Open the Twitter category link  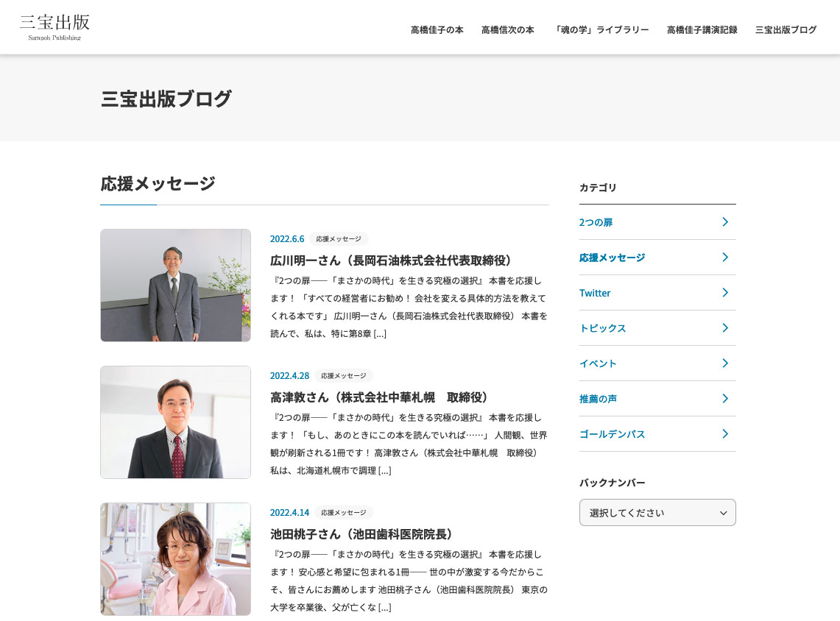tap(595, 293)
